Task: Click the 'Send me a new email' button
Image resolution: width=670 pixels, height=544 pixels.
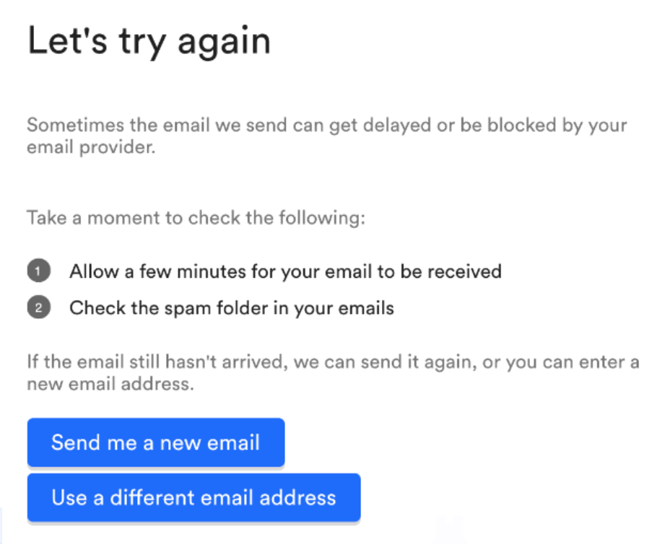Action: pyautogui.click(x=155, y=443)
